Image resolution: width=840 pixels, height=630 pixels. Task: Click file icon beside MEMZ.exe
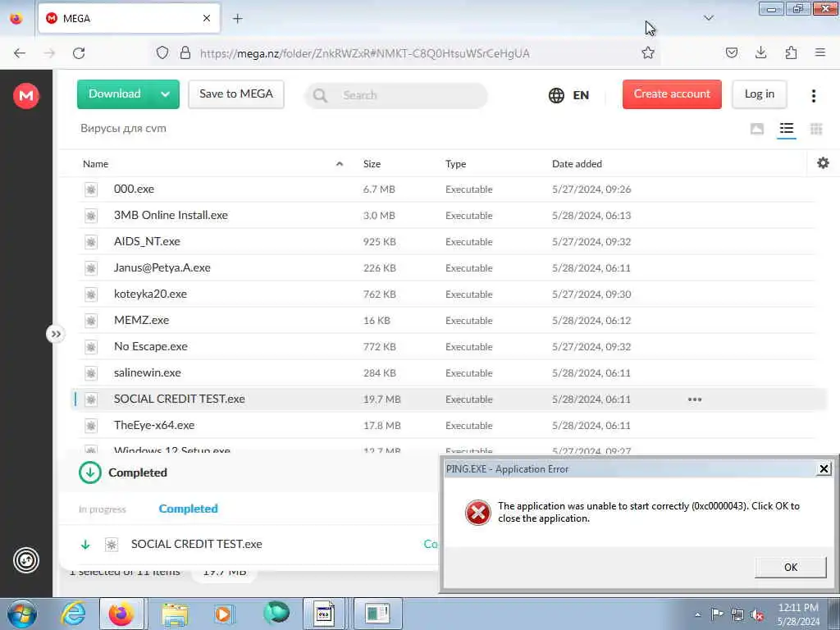coord(91,321)
